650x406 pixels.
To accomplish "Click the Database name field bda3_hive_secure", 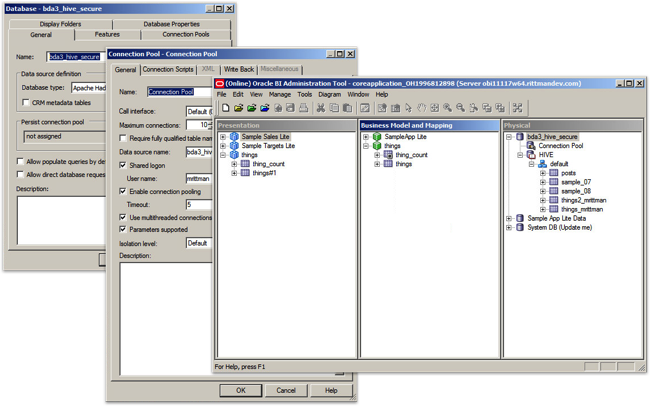I will point(75,57).
